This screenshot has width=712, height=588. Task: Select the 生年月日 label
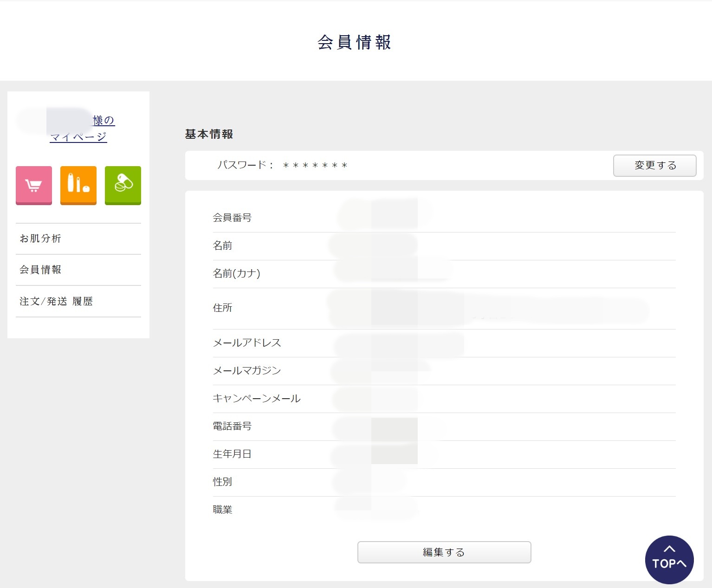(232, 454)
